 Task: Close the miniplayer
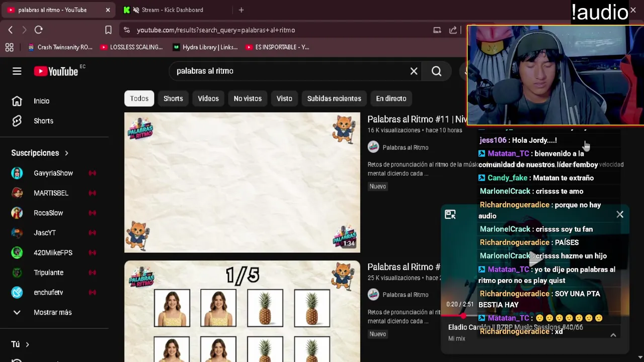620,214
